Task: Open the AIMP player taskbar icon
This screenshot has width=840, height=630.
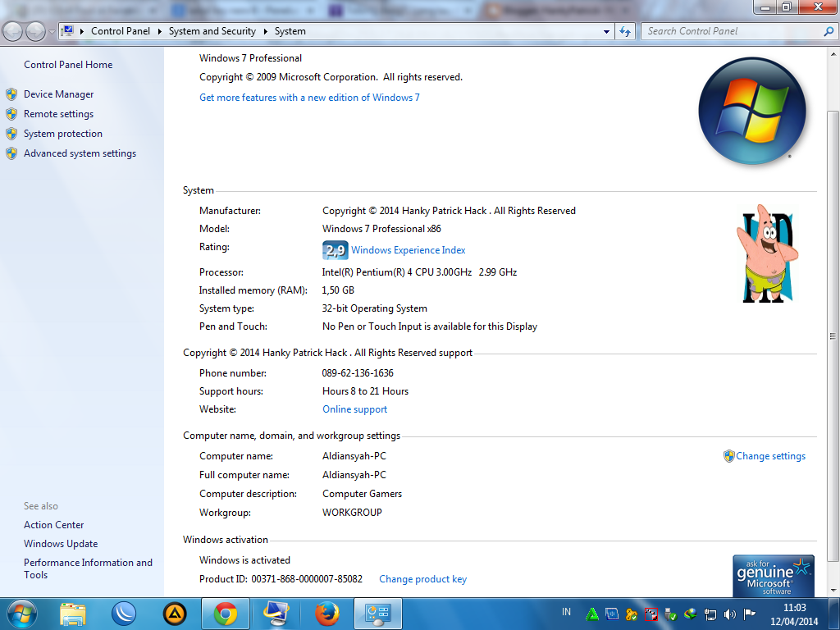Action: [x=175, y=614]
